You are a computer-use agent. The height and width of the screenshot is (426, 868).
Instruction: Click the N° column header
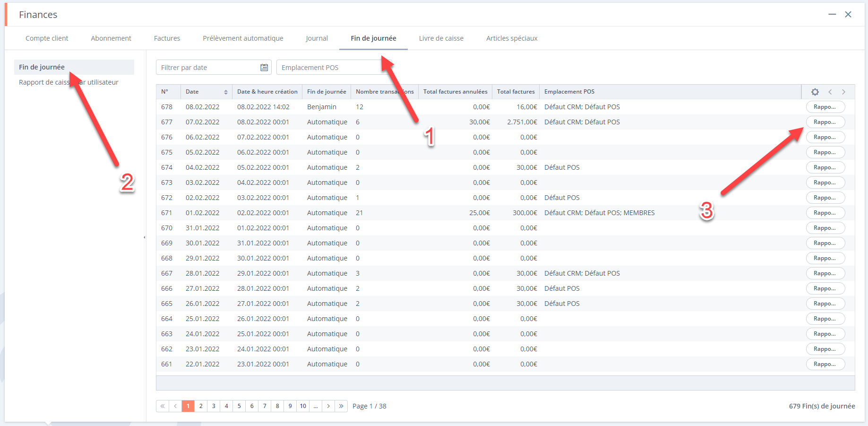point(169,92)
